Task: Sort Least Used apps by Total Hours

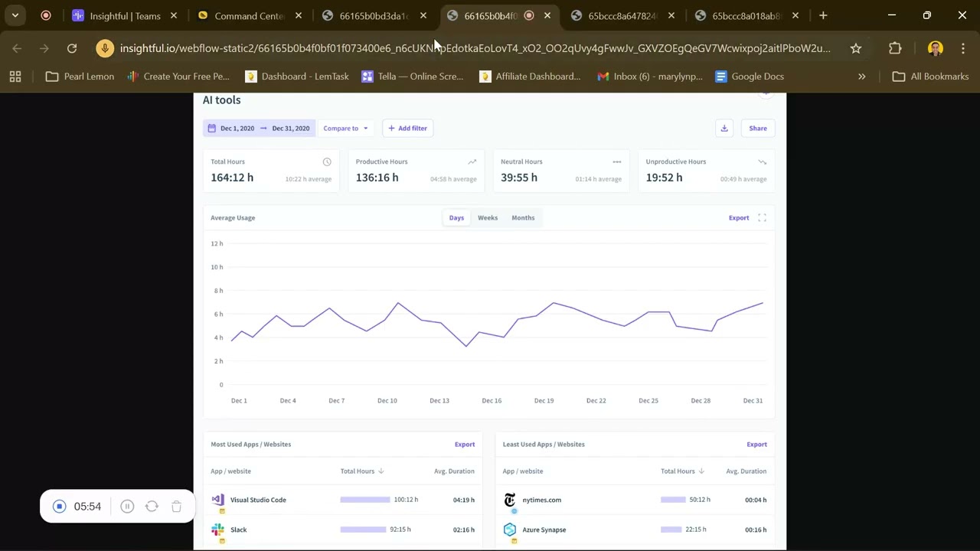Action: point(683,471)
